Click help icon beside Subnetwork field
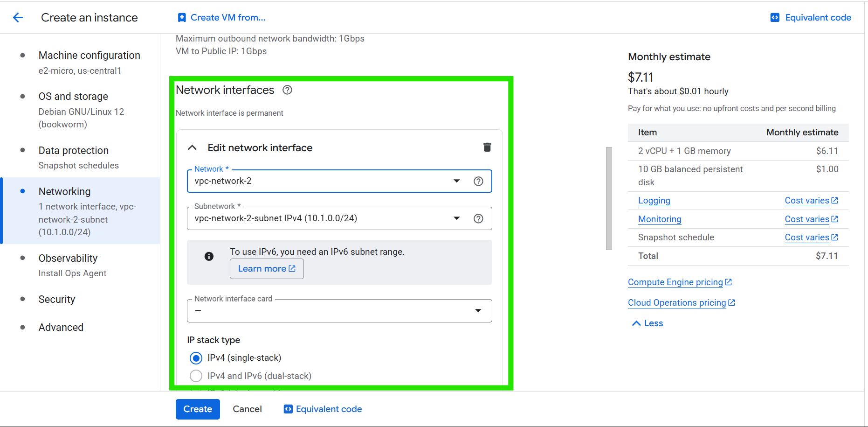Image resolution: width=868 pixels, height=427 pixels. [x=478, y=219]
